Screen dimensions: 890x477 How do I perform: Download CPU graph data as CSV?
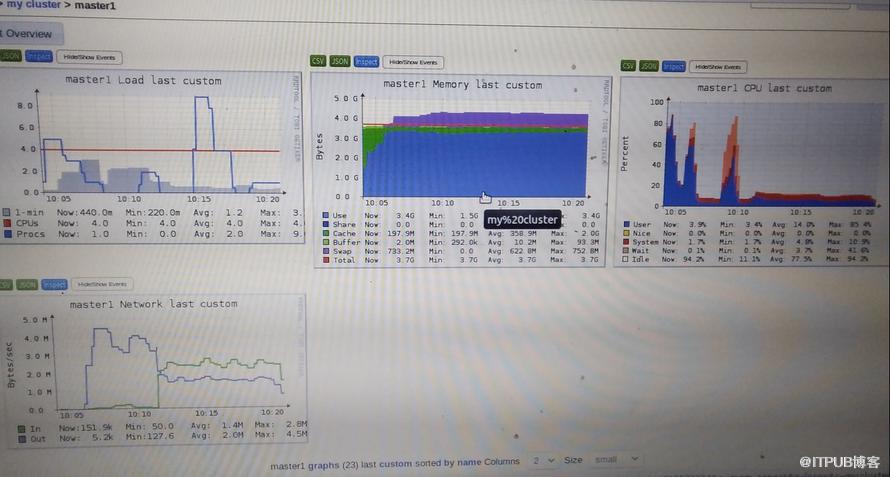628,66
